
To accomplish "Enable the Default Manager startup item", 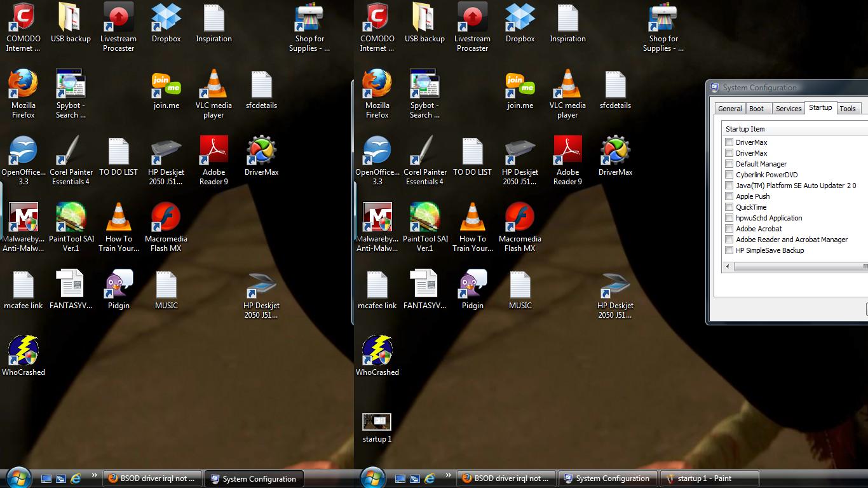I will (x=729, y=164).
